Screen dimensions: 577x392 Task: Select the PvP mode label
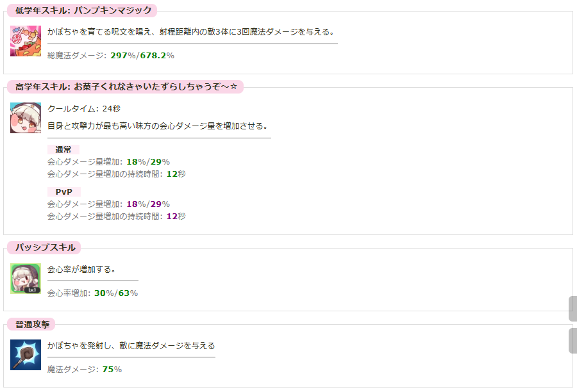tap(63, 192)
